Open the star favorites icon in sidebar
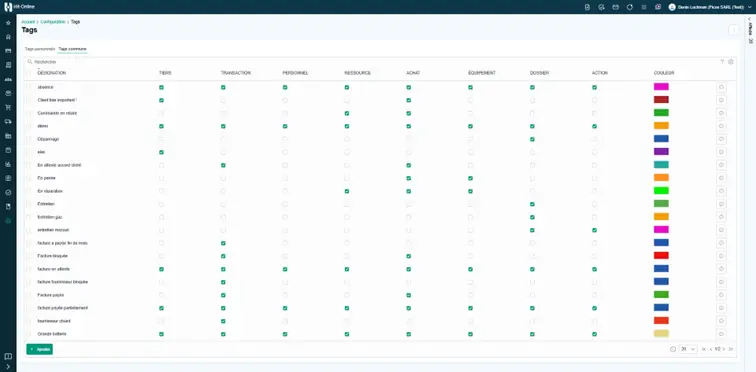Screen dimensions: 756x372 8,23
